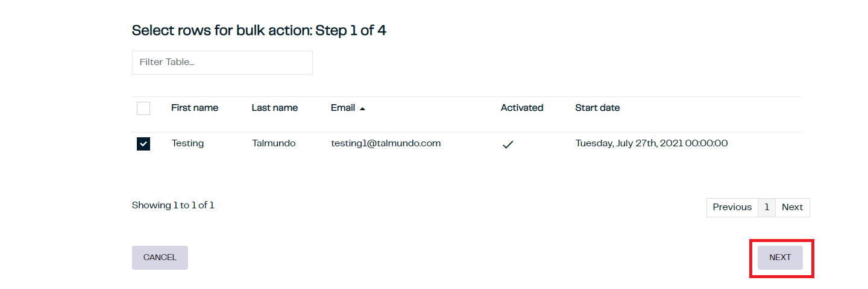Image resolution: width=868 pixels, height=289 pixels.
Task: Click the Activated checkmark icon in Testing row
Action: click(x=508, y=144)
